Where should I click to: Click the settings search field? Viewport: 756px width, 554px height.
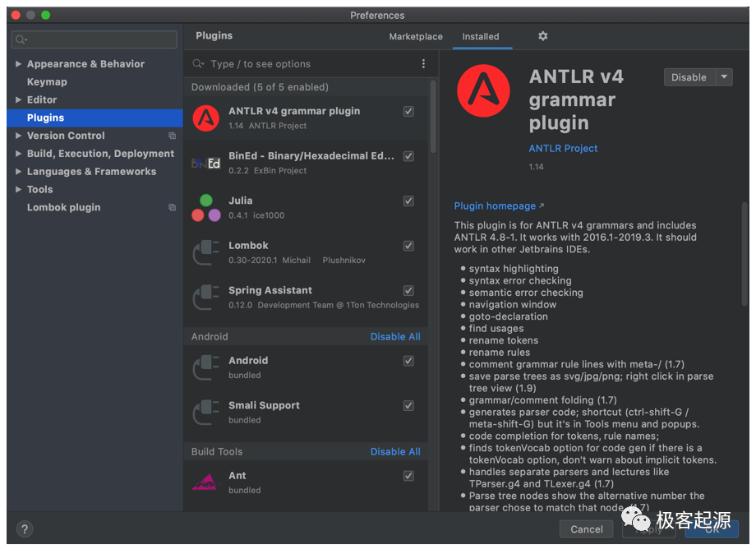pos(94,39)
